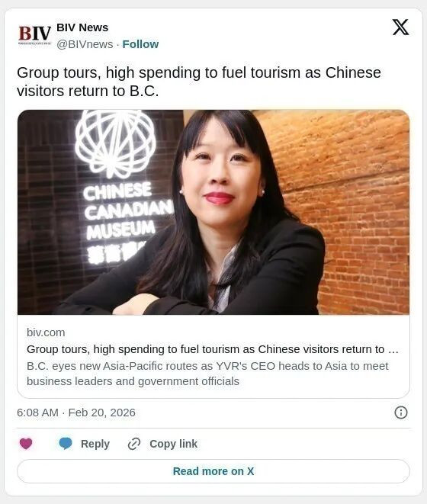This screenshot has height=504, width=427.
Task: Open the 6:08 AM post time
Action: click(x=37, y=413)
